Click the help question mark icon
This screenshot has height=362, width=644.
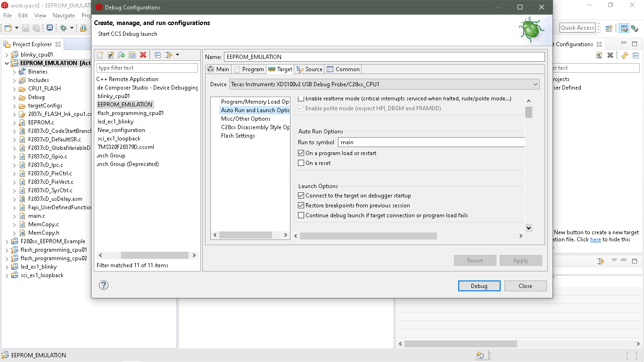103,285
